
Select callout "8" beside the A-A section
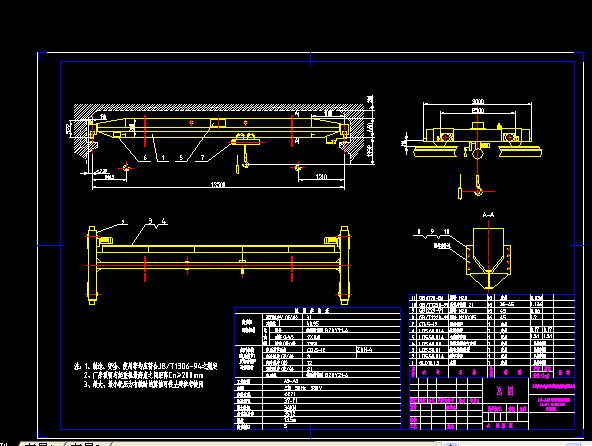[419, 231]
